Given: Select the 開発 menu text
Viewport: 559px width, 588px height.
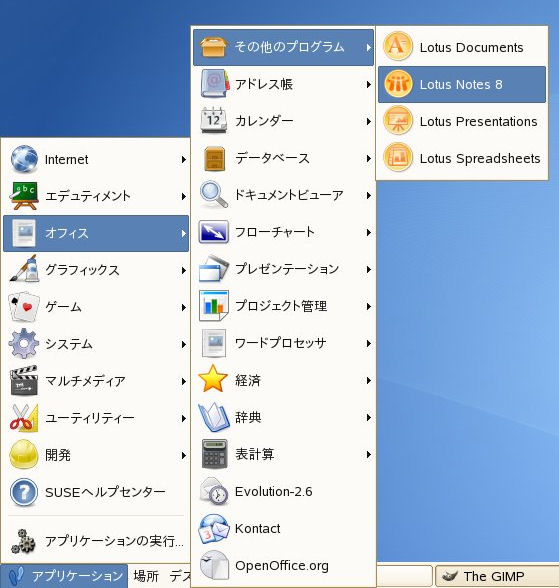Looking at the screenshot, I should click(x=58, y=455).
